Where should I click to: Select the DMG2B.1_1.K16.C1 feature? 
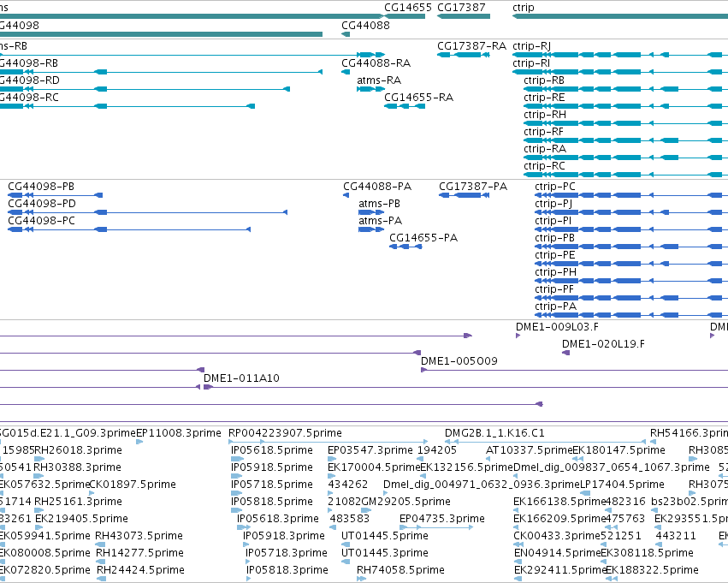pos(545,442)
